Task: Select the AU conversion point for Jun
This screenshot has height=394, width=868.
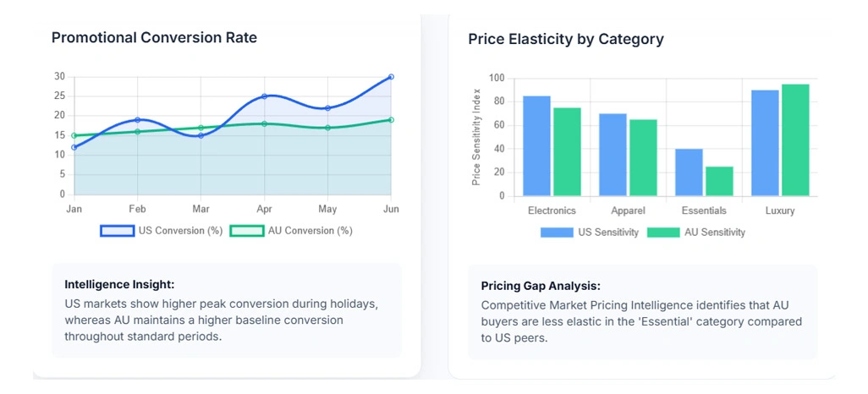Action: click(x=391, y=120)
